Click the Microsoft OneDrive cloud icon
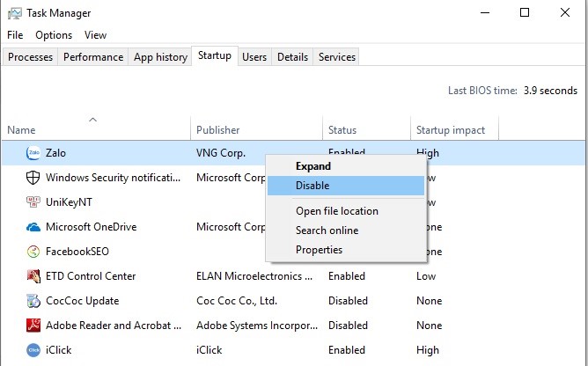The width and height of the screenshot is (588, 366). click(33, 227)
